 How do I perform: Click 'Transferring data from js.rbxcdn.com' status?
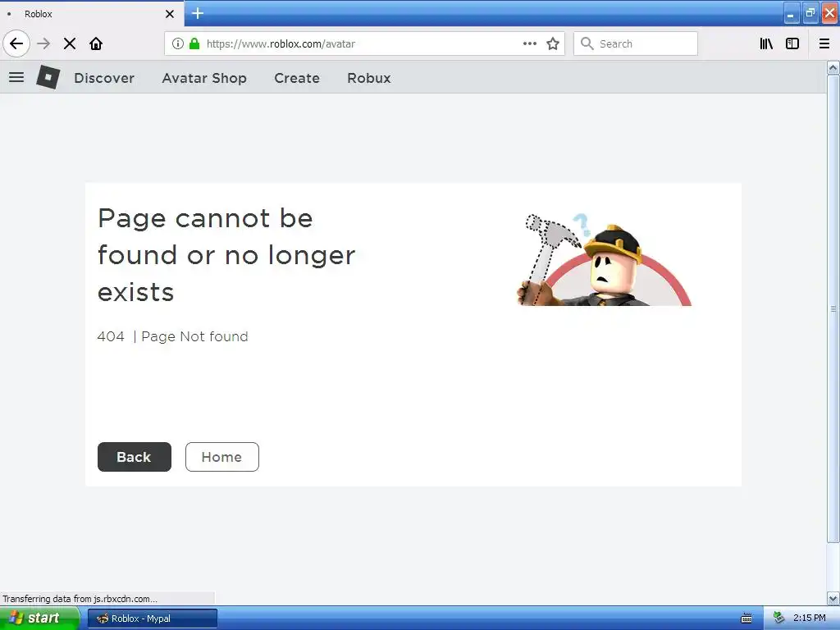click(80, 599)
